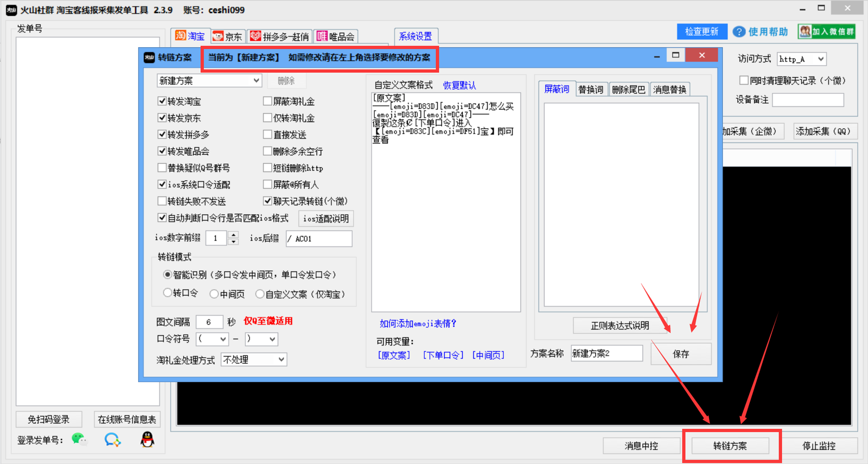868x464 pixels.
Task: Click the 免扫码登录 button
Action: click(x=49, y=419)
